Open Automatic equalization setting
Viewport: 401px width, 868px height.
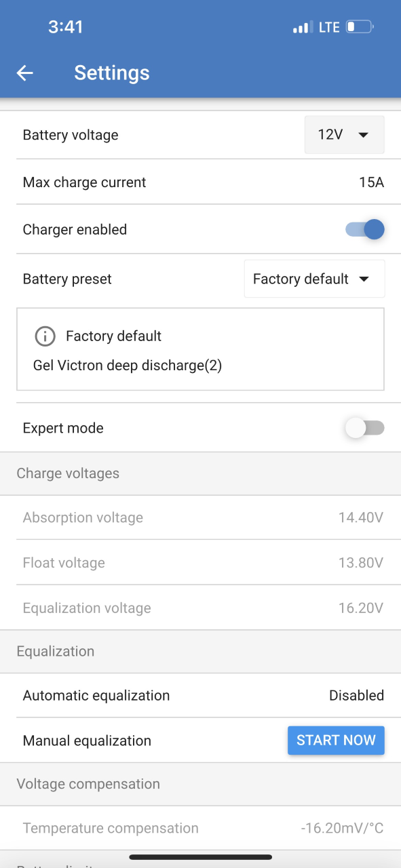point(200,696)
